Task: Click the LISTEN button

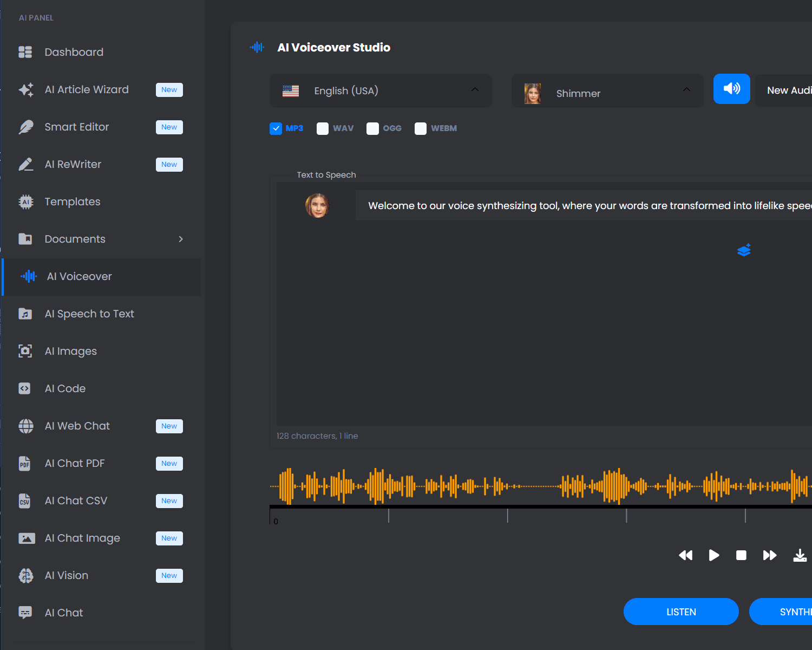Action: tap(681, 612)
